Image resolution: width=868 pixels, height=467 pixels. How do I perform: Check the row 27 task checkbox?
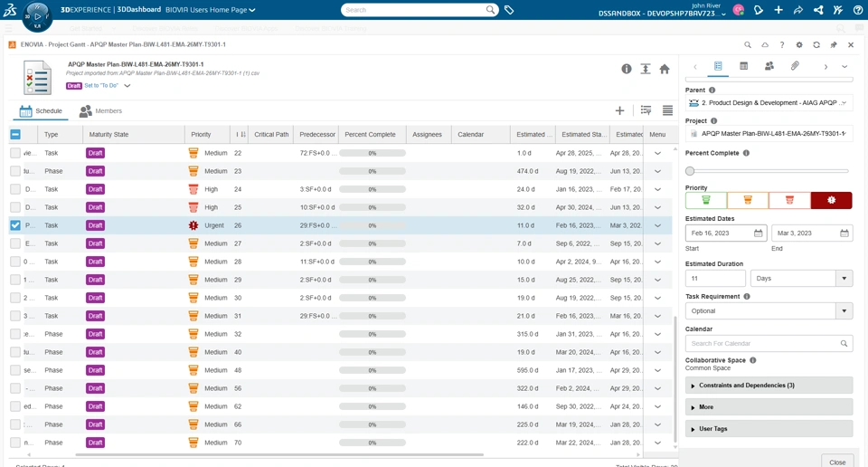[x=15, y=243]
